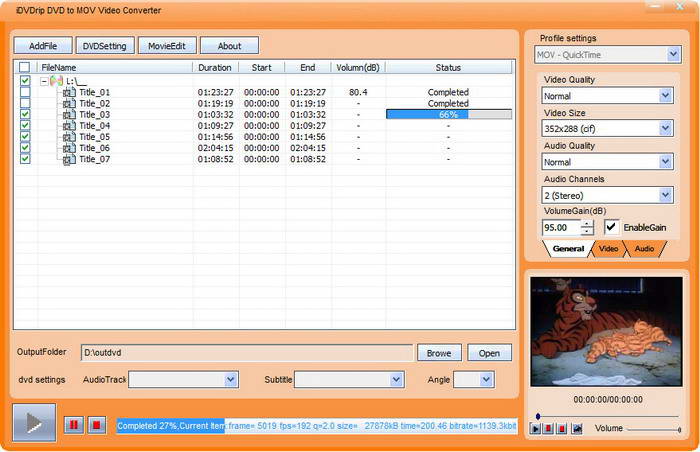Select the Title_06 row name
Image resolution: width=700 pixels, height=452 pixels.
point(95,148)
